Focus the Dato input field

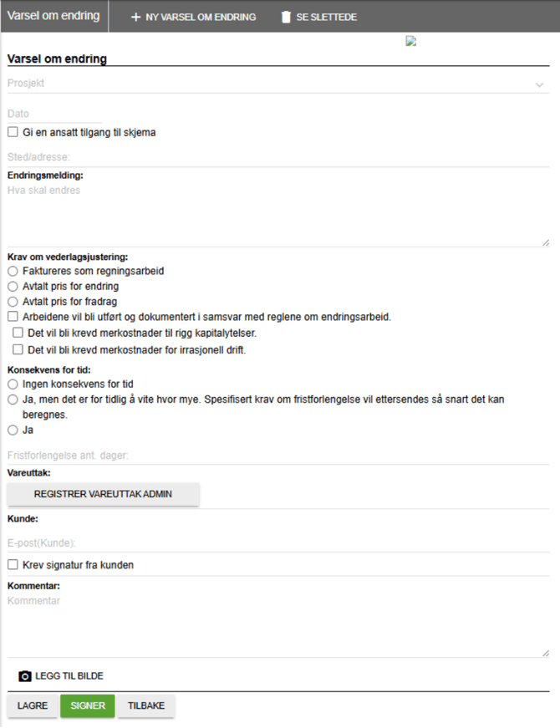54,114
